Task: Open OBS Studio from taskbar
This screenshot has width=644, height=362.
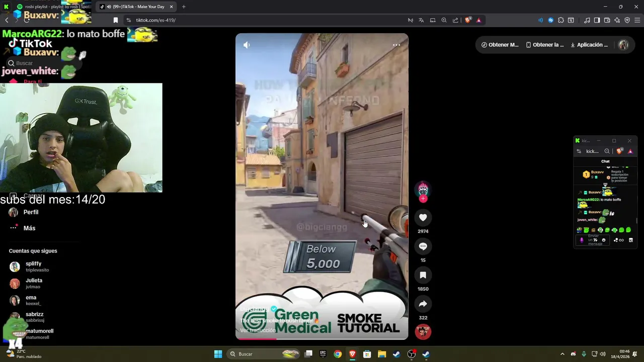Action: [412, 354]
